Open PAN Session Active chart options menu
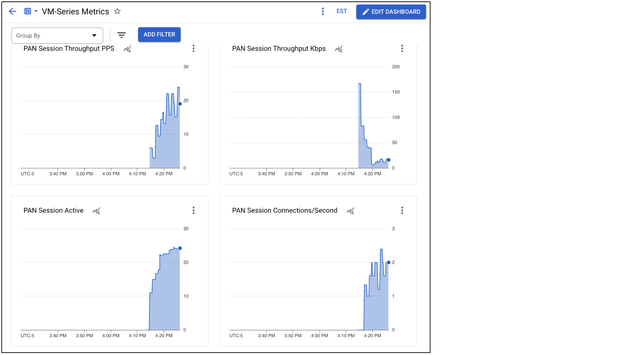 (x=194, y=210)
